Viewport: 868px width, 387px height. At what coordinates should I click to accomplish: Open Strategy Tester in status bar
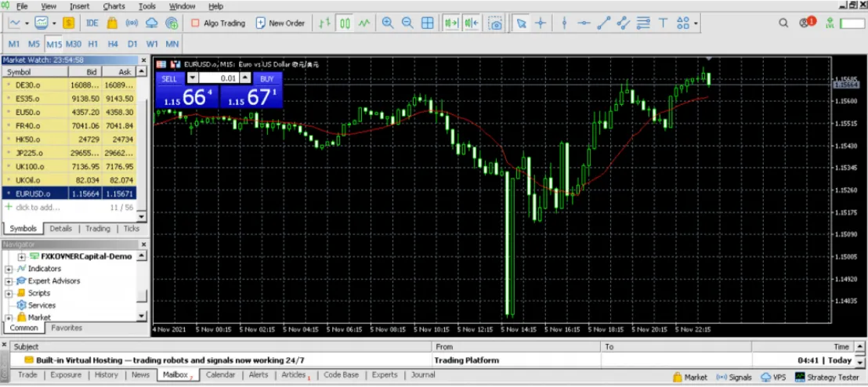826,377
